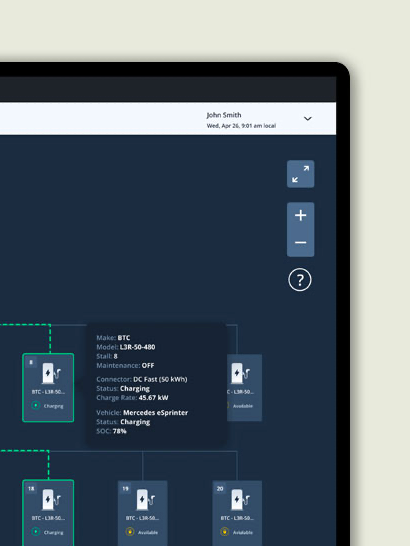
Task: Expand map to fullscreen view
Action: click(x=300, y=174)
